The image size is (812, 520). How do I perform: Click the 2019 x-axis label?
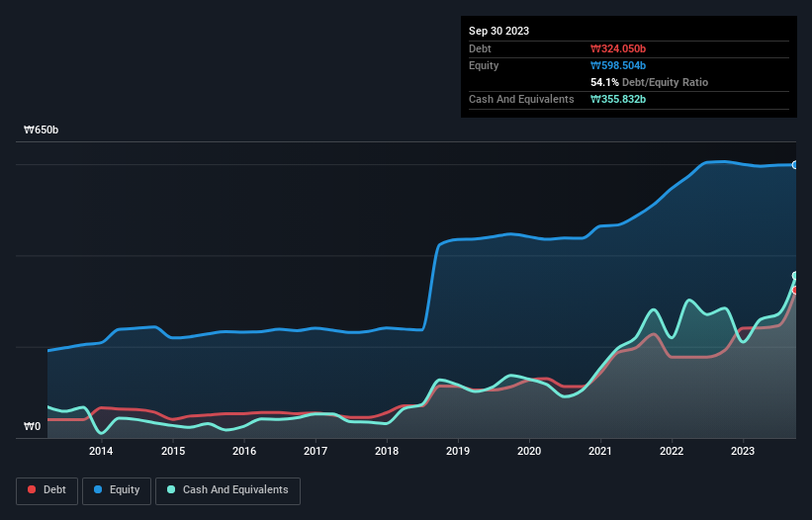point(458,451)
